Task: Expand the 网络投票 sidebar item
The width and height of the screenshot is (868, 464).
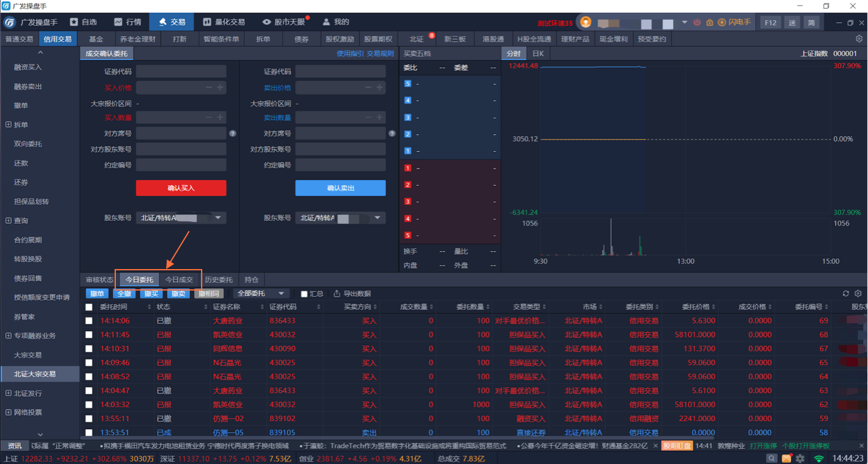Action: [x=9, y=413]
